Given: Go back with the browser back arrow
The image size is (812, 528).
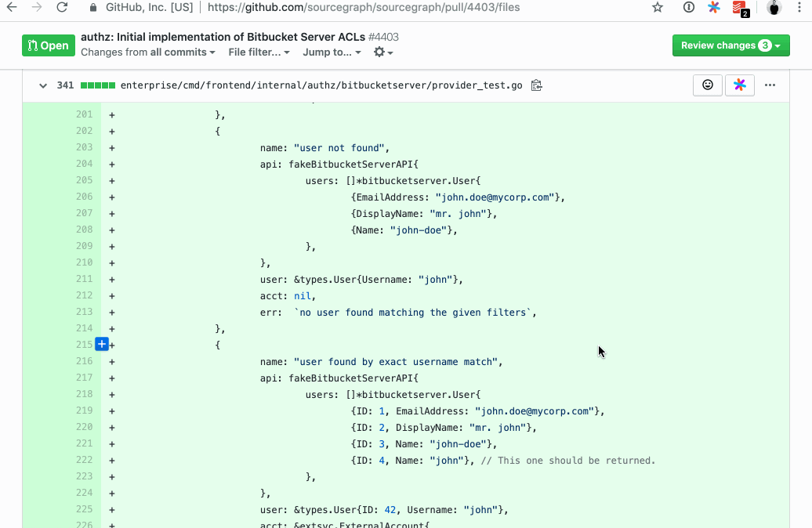Looking at the screenshot, I should (12, 7).
